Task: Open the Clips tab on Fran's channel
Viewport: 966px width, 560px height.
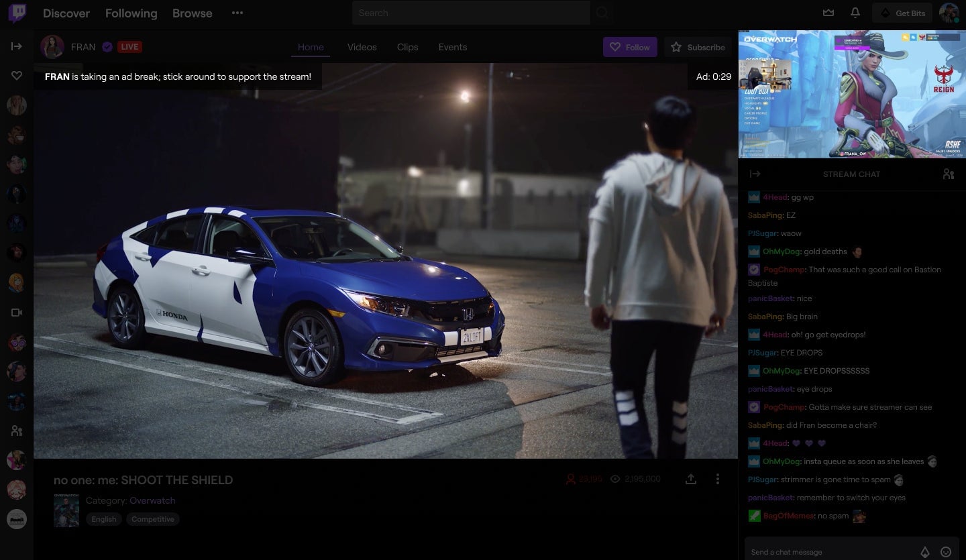Action: pos(407,47)
